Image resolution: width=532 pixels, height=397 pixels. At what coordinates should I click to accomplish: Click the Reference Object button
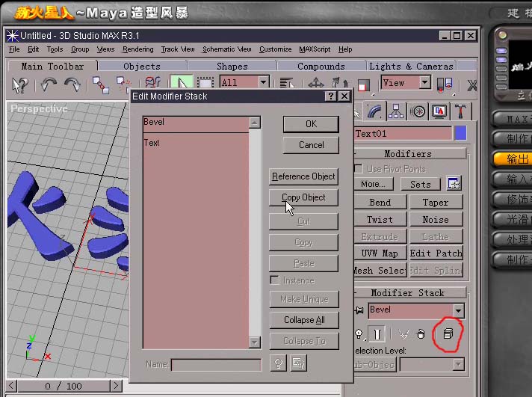coord(303,176)
